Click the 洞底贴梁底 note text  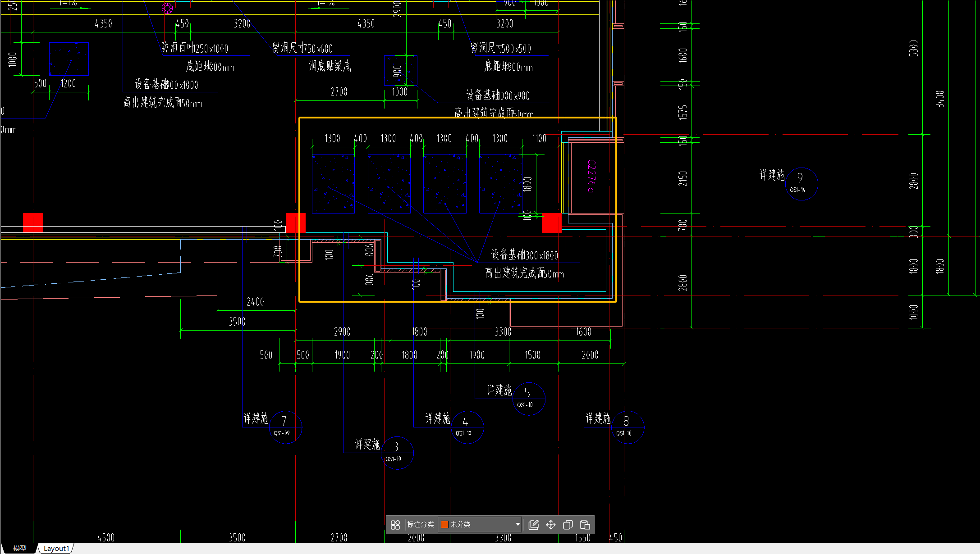(x=330, y=66)
